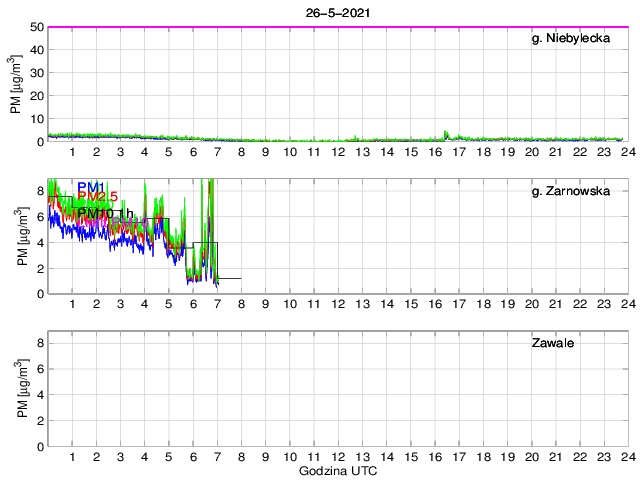This screenshot has width=640, height=480.
Task: Click the black PM10 1h legend entry
Action: (x=105, y=213)
